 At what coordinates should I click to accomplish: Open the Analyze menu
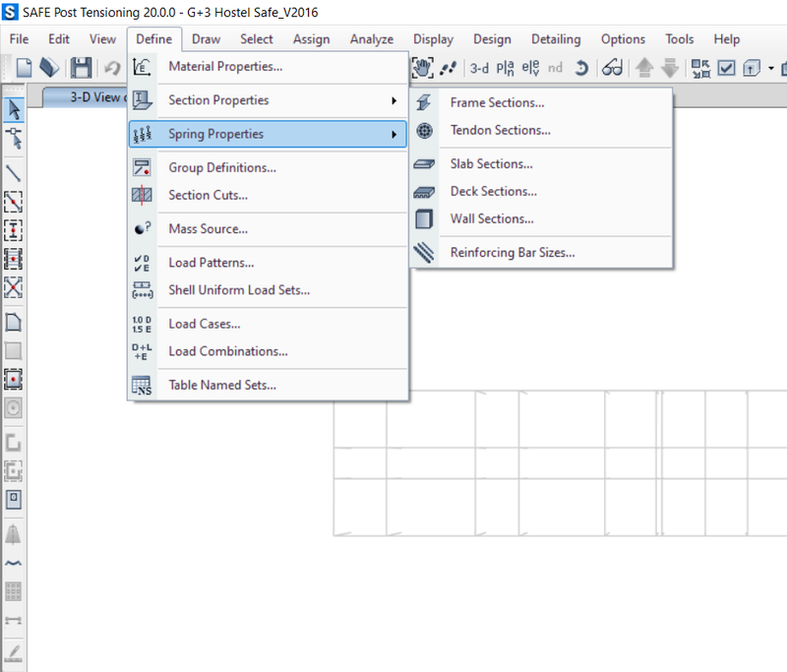(x=372, y=39)
